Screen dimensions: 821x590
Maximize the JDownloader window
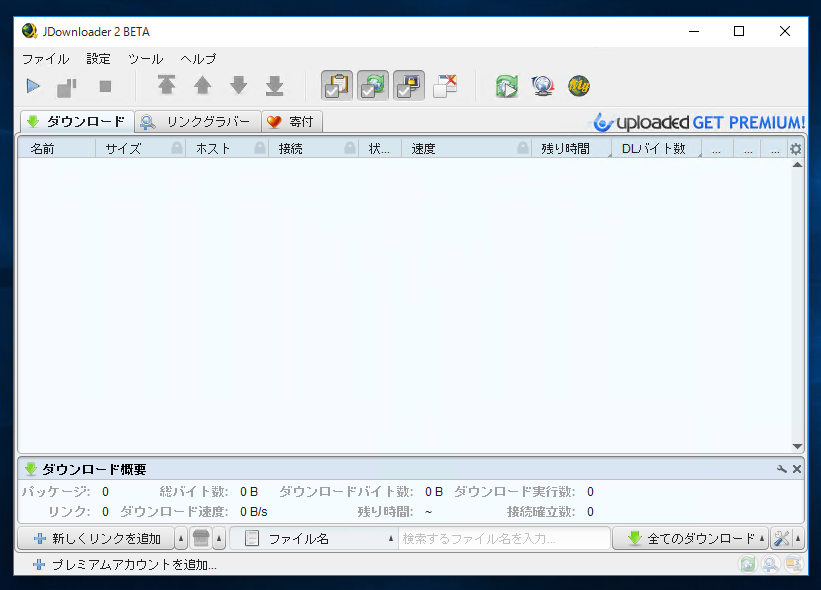click(739, 31)
